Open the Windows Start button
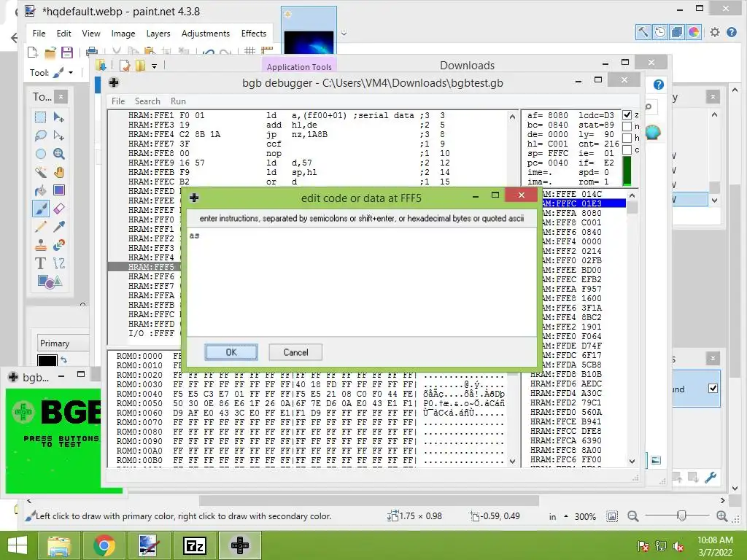The height and width of the screenshot is (560, 747). tap(18, 545)
